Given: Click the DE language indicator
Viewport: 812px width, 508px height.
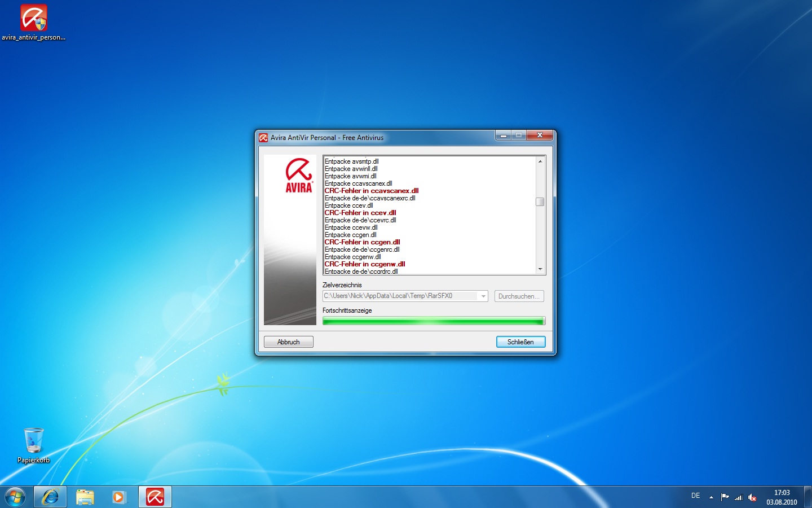Looking at the screenshot, I should tap(696, 496).
